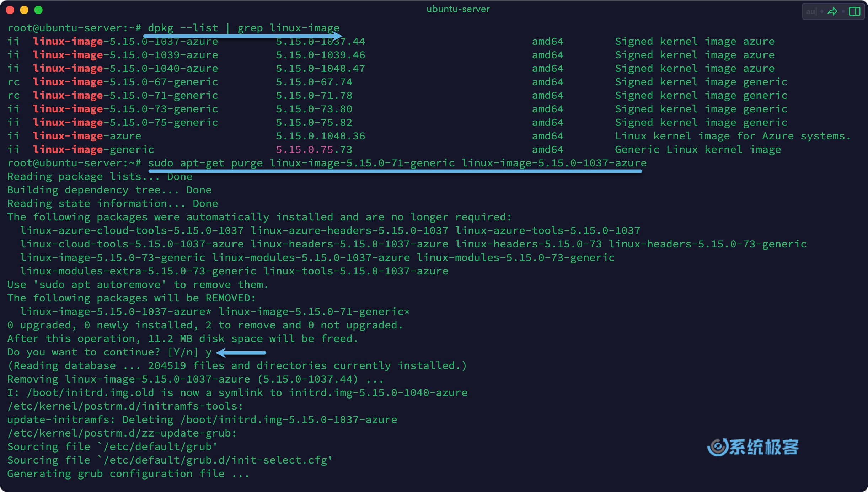Click the '/etc/kernel/postrm.d/initramfs-tools:' line
The height and width of the screenshot is (492, 868).
(x=125, y=406)
